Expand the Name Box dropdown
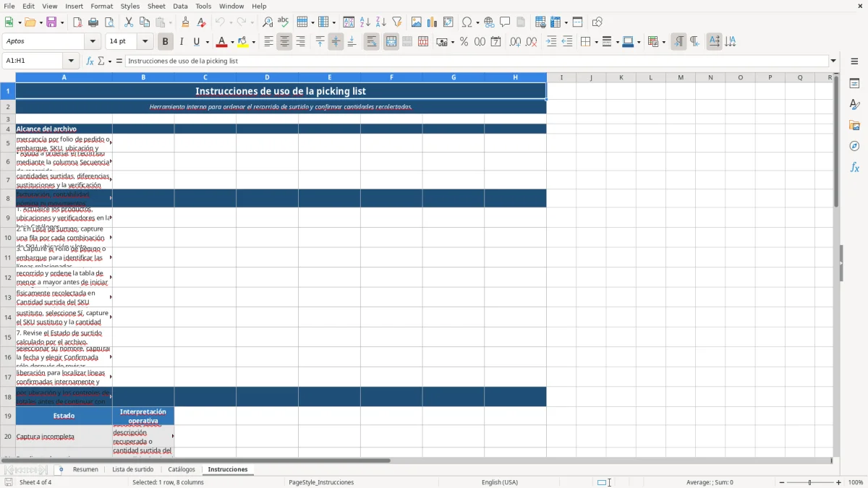868x488 pixels. coord(71,61)
